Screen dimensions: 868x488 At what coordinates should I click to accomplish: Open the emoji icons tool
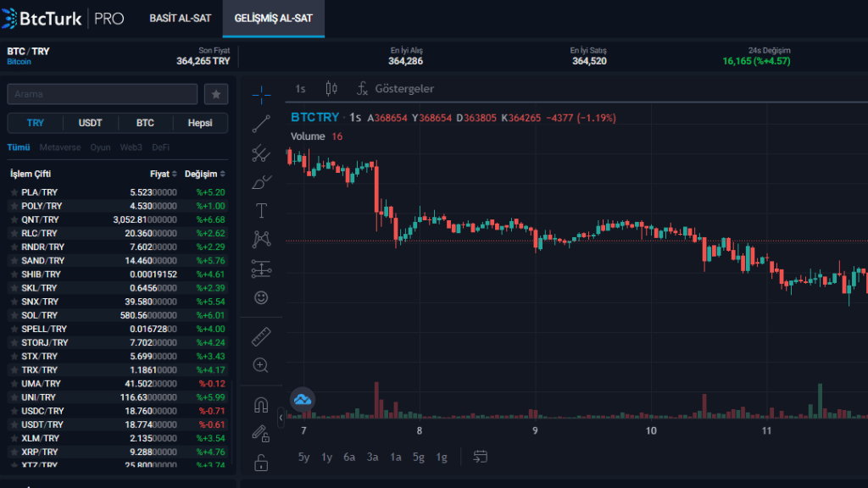coord(261,297)
